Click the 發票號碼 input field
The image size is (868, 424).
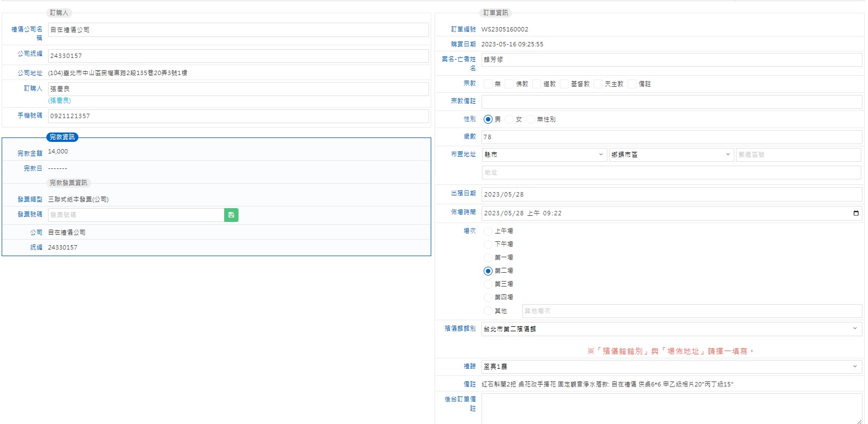[x=136, y=215]
